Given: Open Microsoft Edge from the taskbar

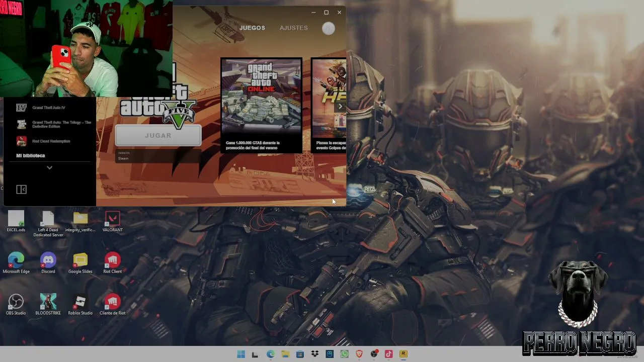Looking at the screenshot, I should pyautogui.click(x=270, y=354).
